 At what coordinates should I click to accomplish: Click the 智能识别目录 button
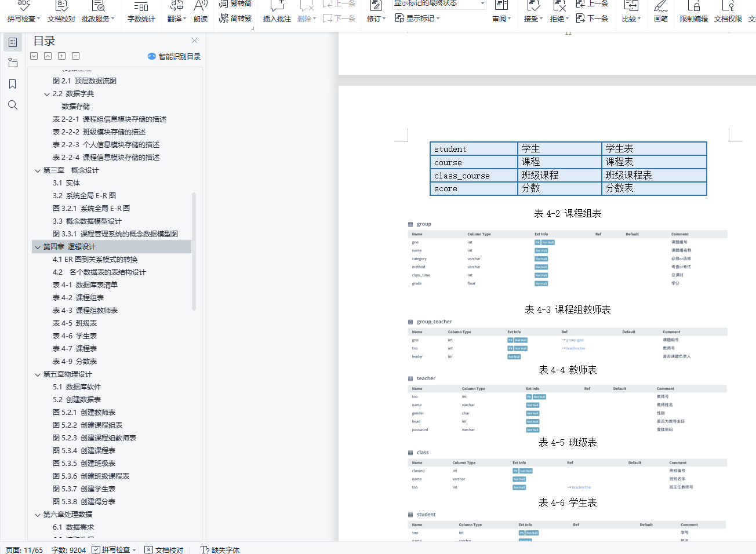coord(174,56)
